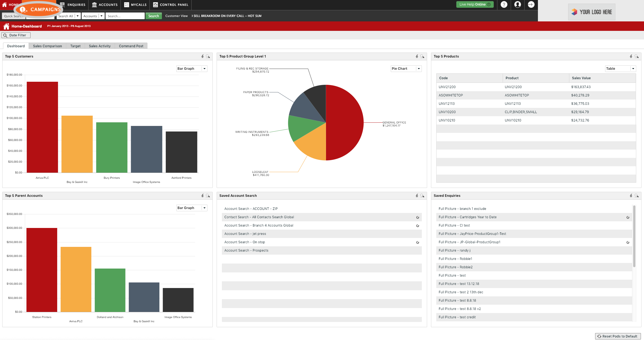The width and height of the screenshot is (644, 340).
Task: Expand the Table dropdown for Top 5 Products
Action: 633,68
